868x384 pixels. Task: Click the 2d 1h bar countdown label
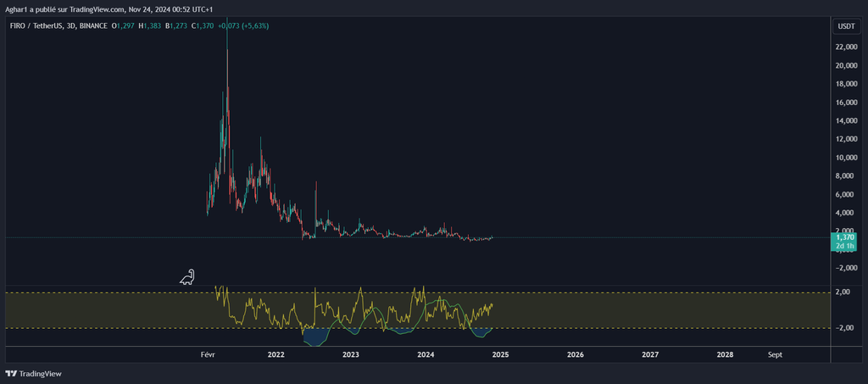point(844,245)
